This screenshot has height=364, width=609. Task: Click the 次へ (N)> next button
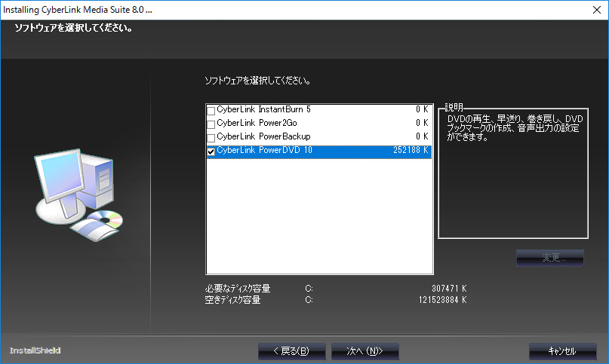coord(364,351)
